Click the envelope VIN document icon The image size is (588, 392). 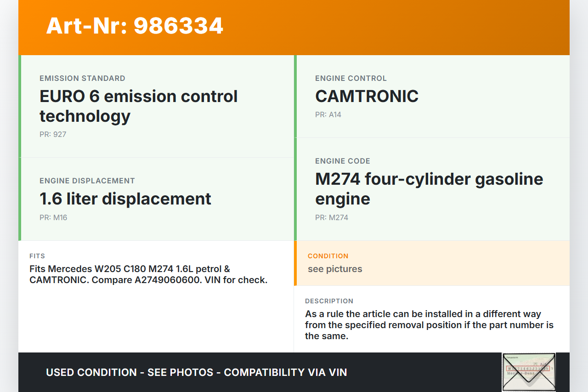point(528,372)
